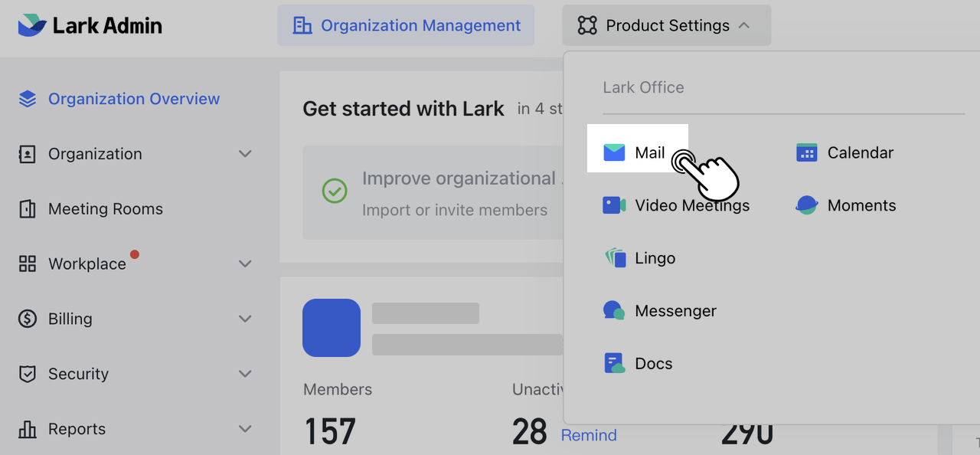The width and height of the screenshot is (980, 455).
Task: Expand the Reports section
Action: (x=245, y=429)
